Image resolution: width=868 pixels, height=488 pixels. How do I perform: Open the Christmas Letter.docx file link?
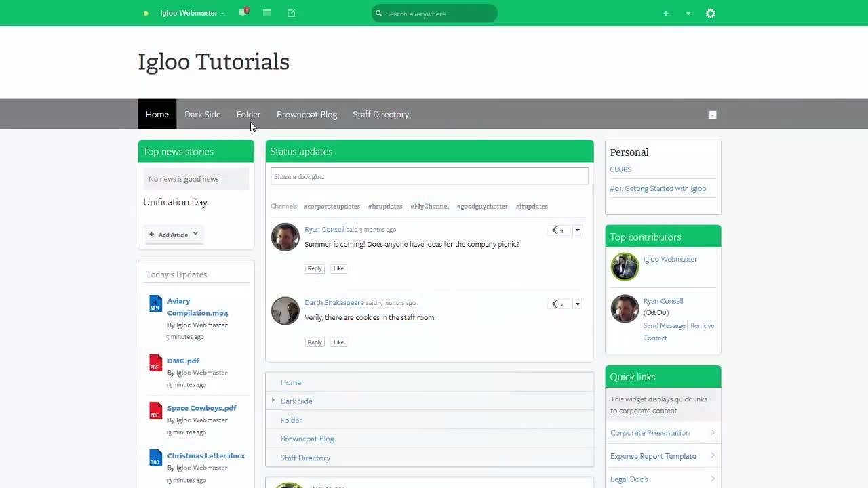(206, 455)
